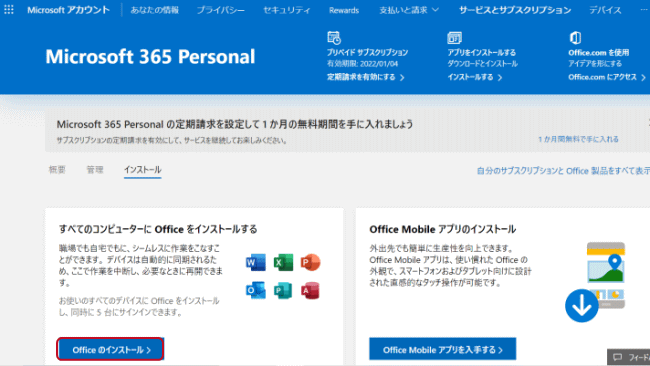Click the Office.com にアクセス link
Viewport: 650px width, 366px height.
(x=607, y=77)
